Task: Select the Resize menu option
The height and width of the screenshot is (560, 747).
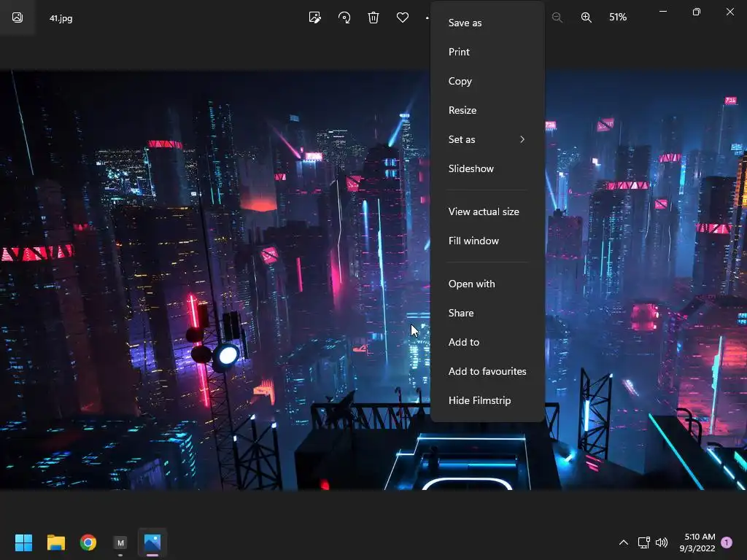Action: 487,110
